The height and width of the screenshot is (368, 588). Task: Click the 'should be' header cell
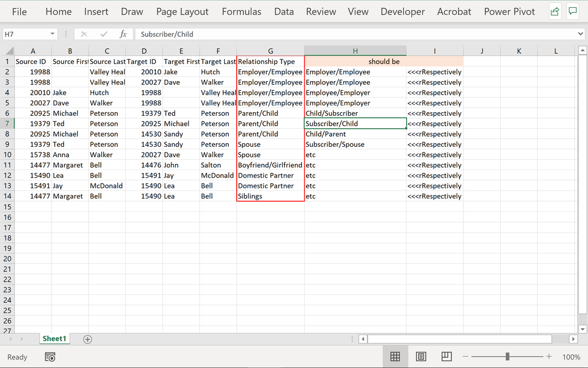[384, 62]
